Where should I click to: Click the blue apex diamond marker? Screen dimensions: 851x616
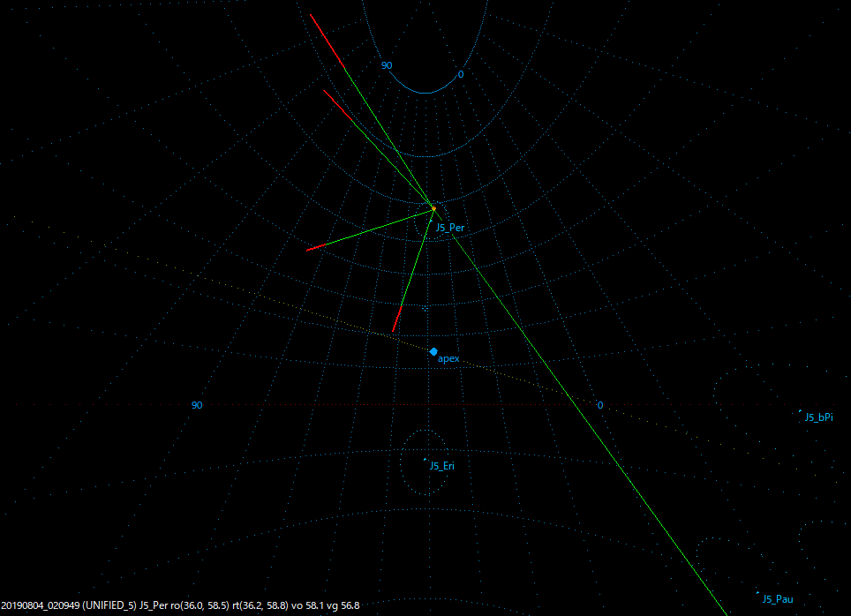coord(433,351)
